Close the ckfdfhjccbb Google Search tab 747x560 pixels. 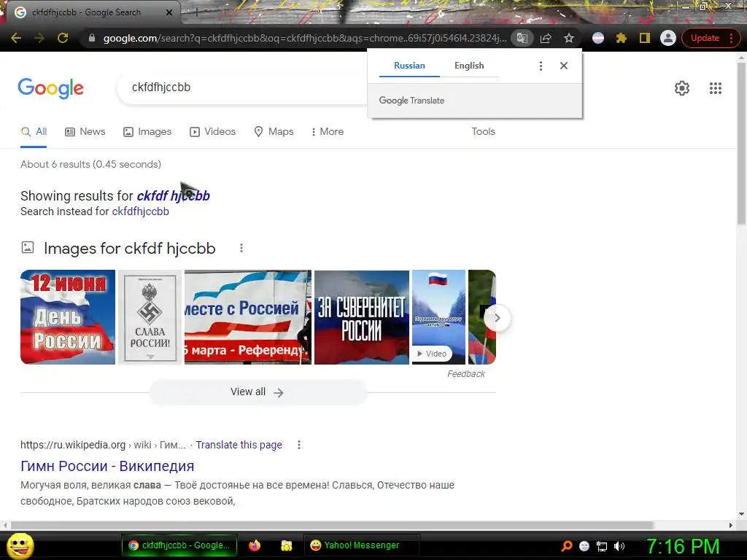click(169, 12)
